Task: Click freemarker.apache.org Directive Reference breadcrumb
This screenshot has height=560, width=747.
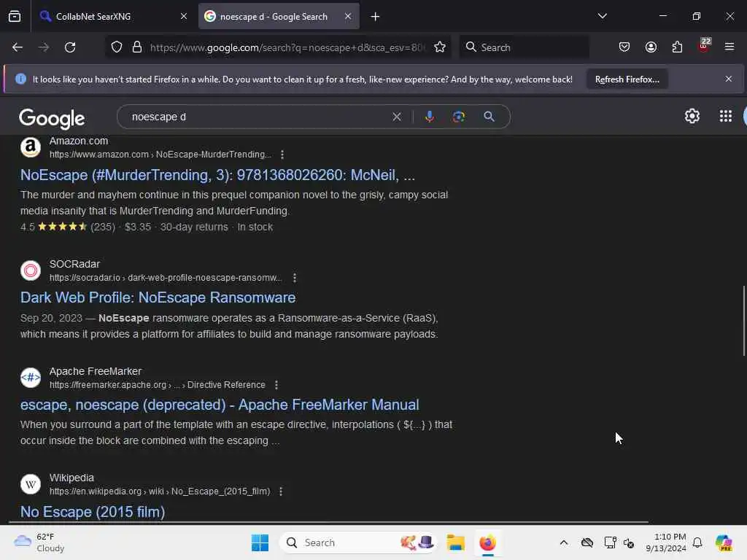Action: [158, 385]
